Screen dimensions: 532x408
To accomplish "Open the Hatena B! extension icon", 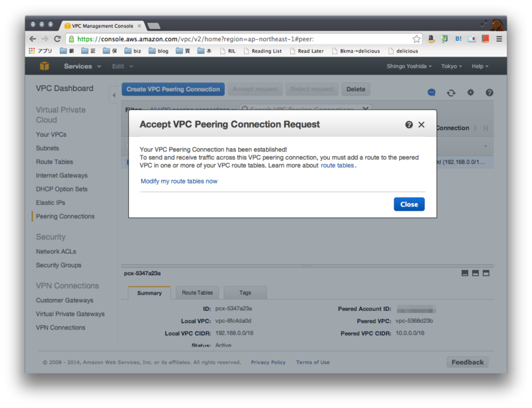I will [x=458, y=39].
